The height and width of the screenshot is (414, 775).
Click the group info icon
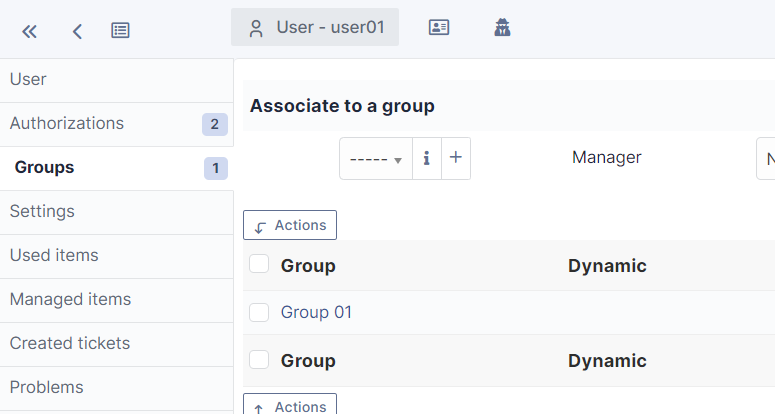(427, 159)
